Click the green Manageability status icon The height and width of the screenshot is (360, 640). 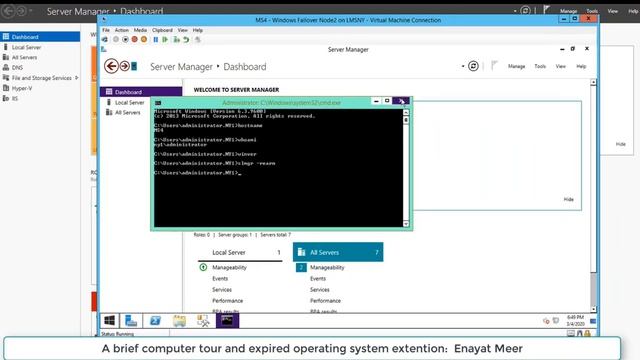click(203, 267)
